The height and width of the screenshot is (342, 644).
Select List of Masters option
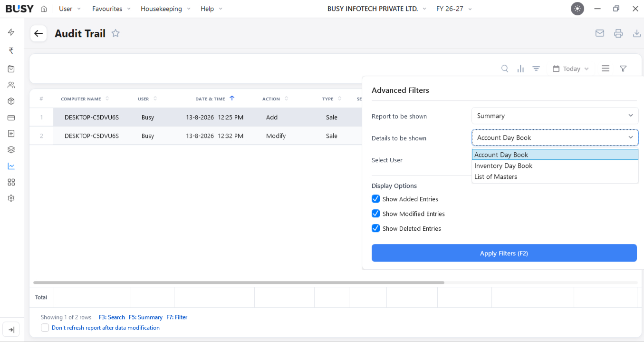tap(555, 176)
